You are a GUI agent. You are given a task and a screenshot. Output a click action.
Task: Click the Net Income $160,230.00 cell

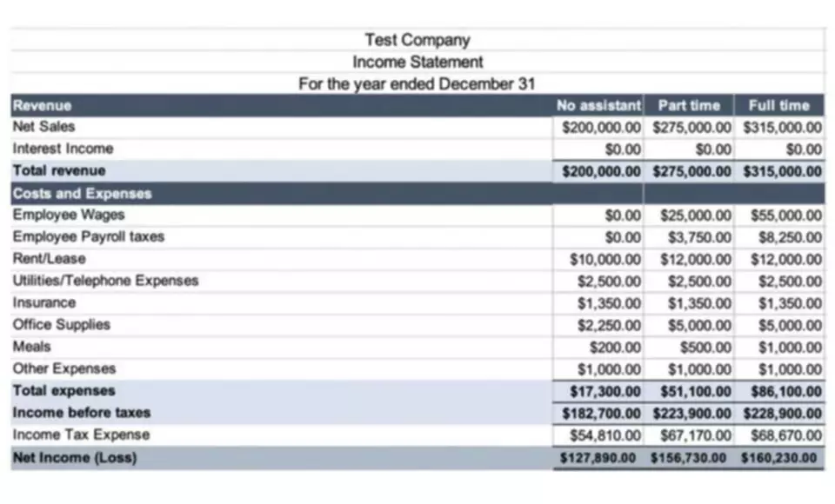(779, 458)
